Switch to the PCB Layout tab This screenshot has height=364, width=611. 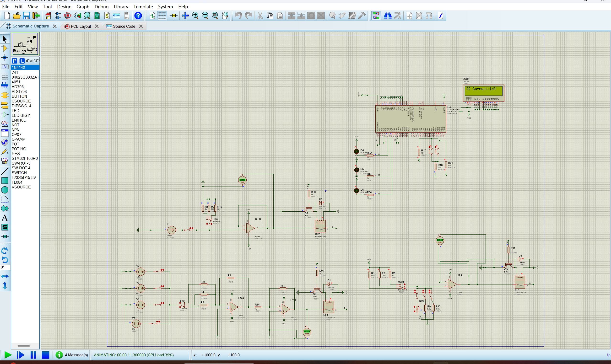81,26
